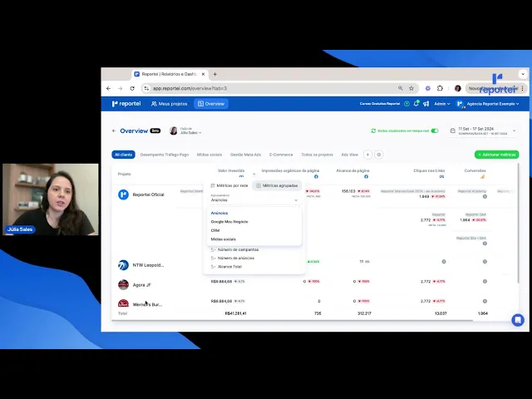This screenshot has height=399, width=532.
Task: Open the E-Commerce tab
Action: pos(281,155)
